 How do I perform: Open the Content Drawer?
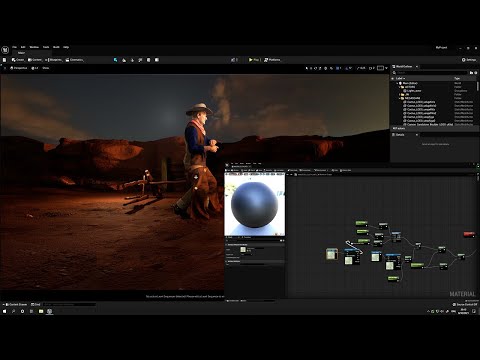(x=15, y=305)
